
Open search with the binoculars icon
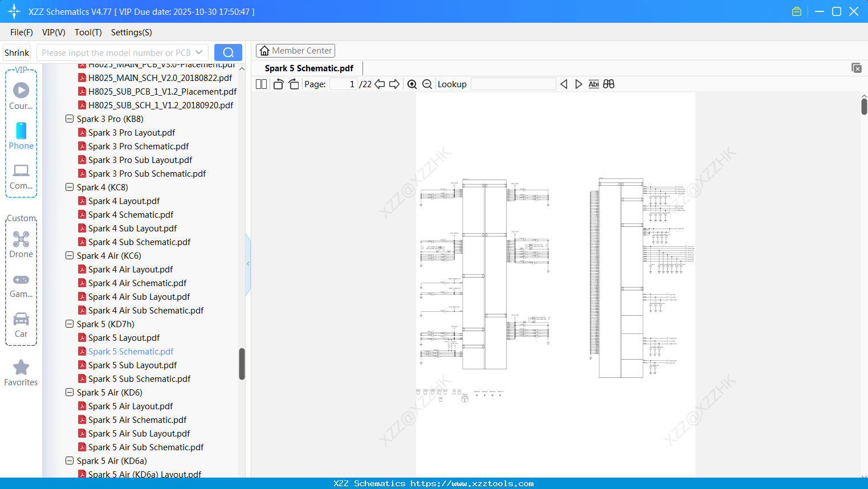(x=608, y=84)
